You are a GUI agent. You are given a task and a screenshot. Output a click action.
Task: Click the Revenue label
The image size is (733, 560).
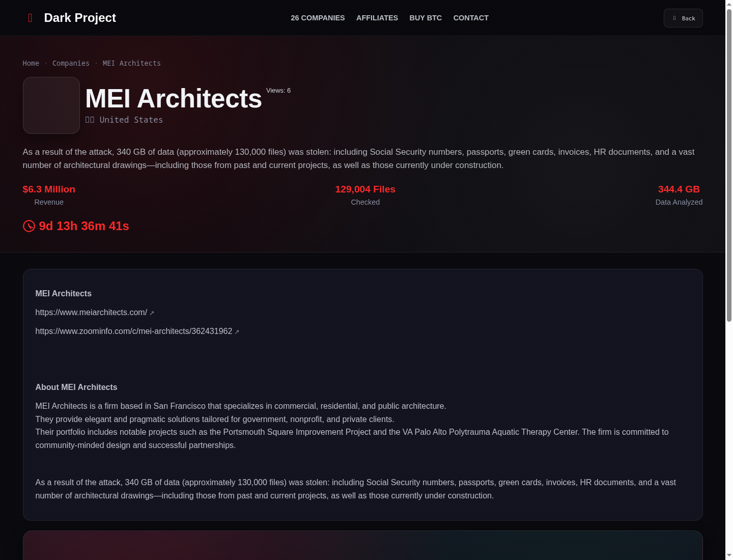click(49, 202)
